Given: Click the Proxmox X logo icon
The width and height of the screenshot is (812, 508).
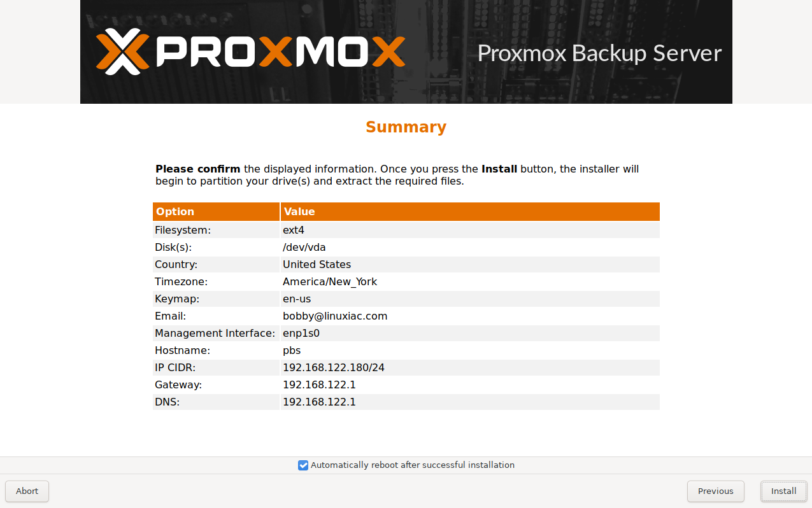Looking at the screenshot, I should click(x=122, y=52).
